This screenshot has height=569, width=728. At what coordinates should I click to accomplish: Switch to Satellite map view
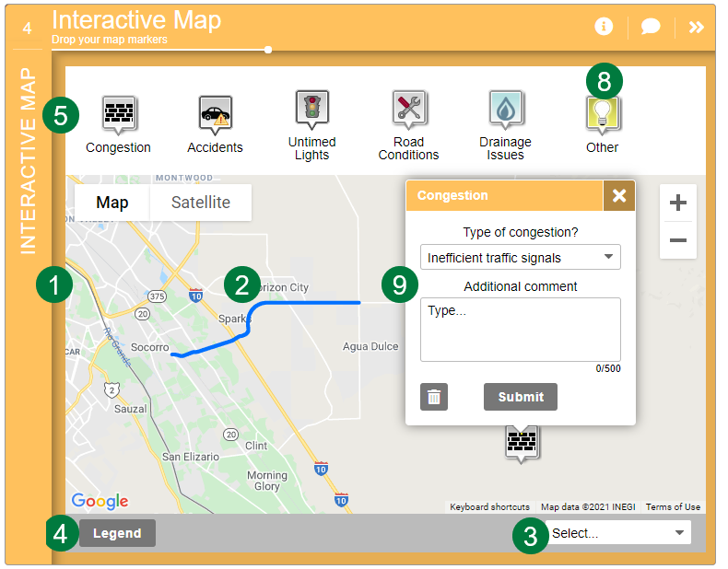click(200, 203)
